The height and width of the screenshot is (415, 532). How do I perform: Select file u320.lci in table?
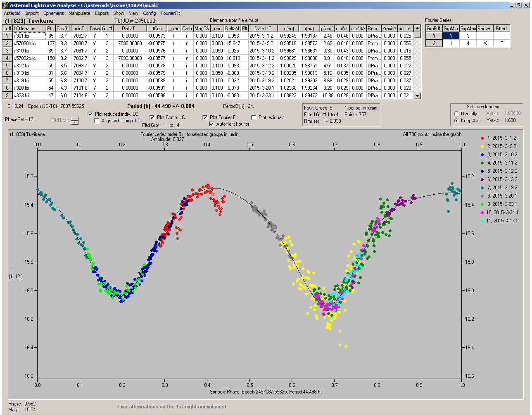pyautogui.click(x=29, y=88)
